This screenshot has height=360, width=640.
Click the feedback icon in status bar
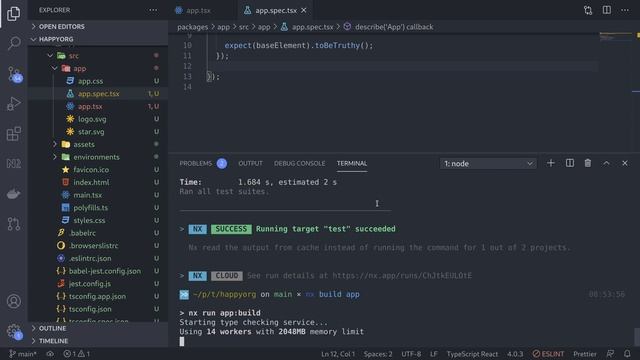610,354
